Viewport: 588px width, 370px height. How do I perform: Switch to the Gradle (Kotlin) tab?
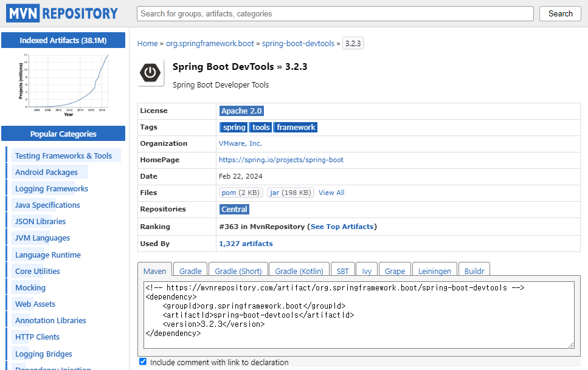pyautogui.click(x=299, y=271)
